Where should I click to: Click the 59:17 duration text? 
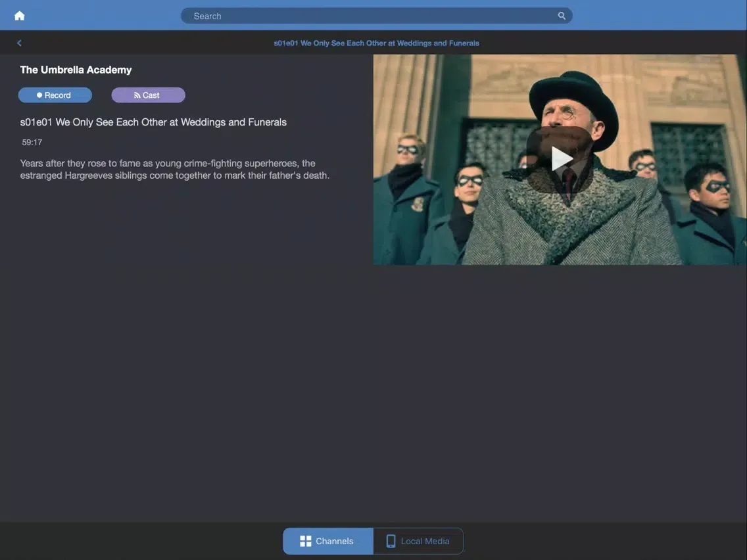click(32, 143)
